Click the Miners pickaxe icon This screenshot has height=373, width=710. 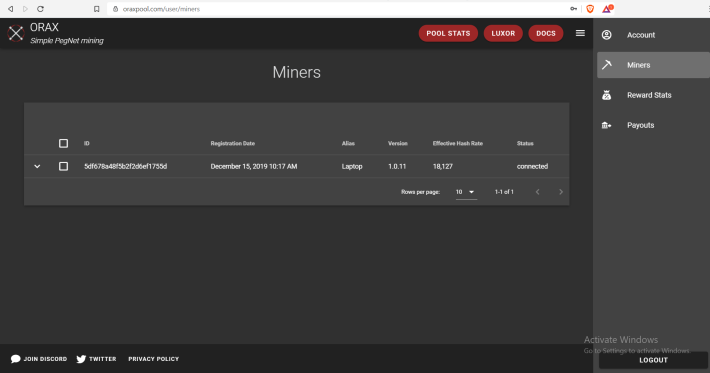pos(607,65)
